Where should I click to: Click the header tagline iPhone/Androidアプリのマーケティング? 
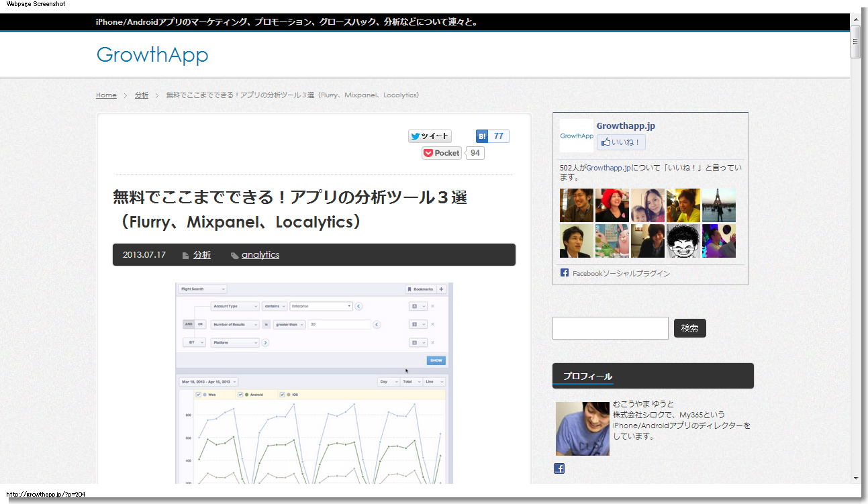pos(287,22)
